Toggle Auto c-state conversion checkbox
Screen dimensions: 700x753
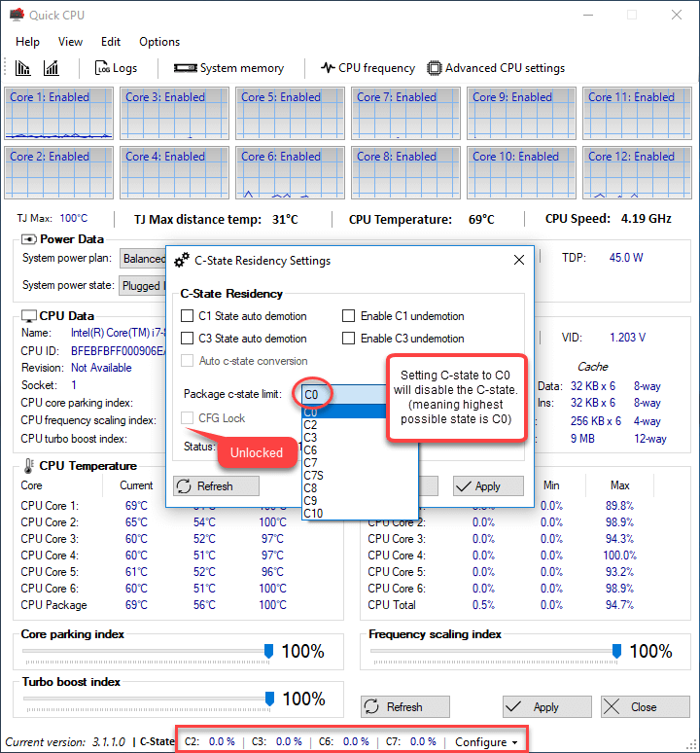(x=187, y=361)
